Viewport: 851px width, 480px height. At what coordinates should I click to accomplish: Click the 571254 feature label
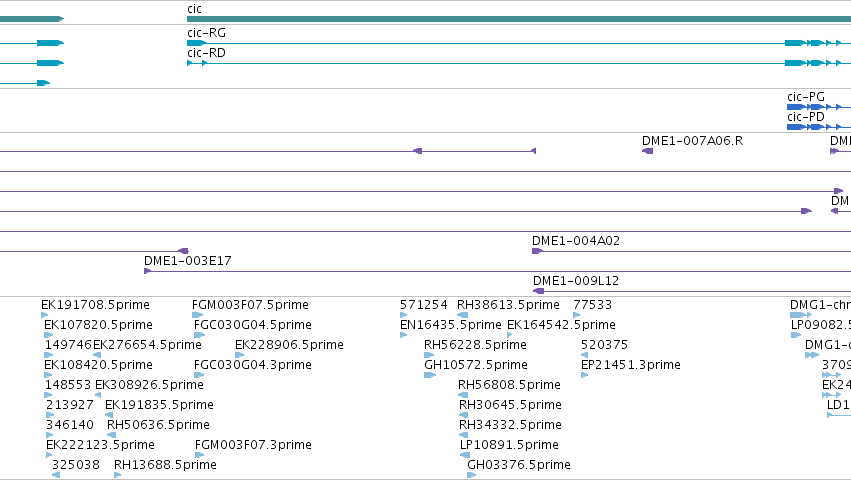coord(424,305)
